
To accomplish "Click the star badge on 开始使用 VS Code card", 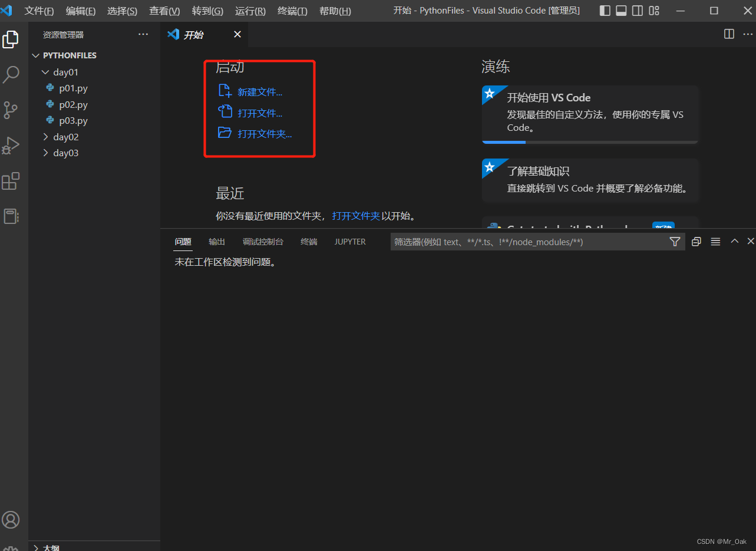I will (x=490, y=94).
